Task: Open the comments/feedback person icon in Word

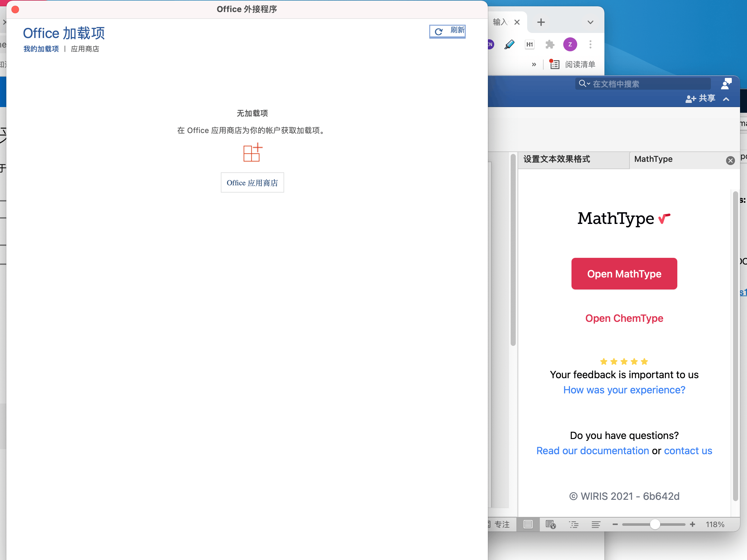Action: coord(726,84)
